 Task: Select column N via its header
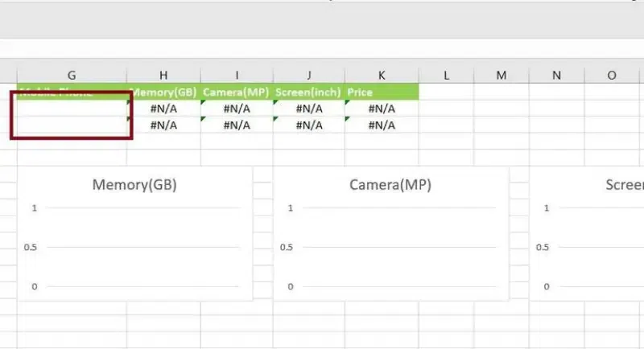pyautogui.click(x=556, y=75)
